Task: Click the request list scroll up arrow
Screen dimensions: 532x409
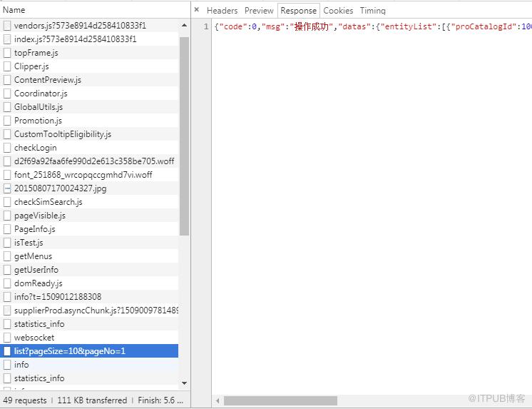Action: [184, 25]
